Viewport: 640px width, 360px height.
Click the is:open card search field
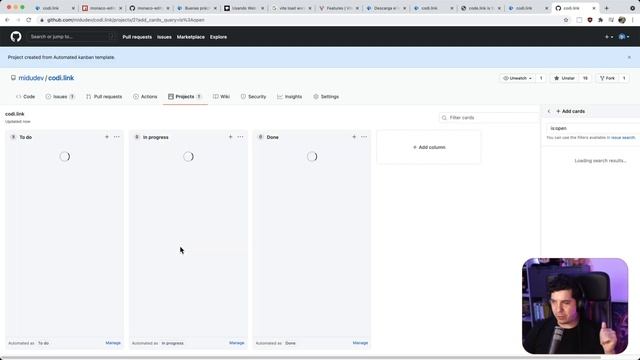pyautogui.click(x=593, y=128)
